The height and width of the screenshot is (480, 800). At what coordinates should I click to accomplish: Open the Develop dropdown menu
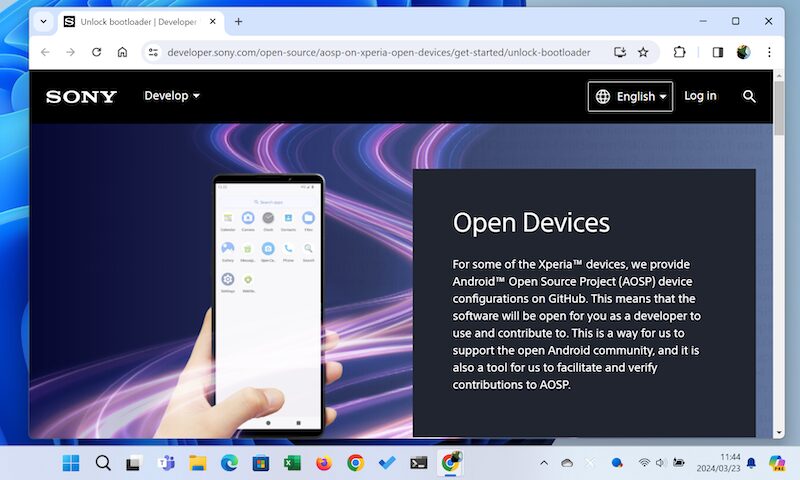tap(172, 96)
